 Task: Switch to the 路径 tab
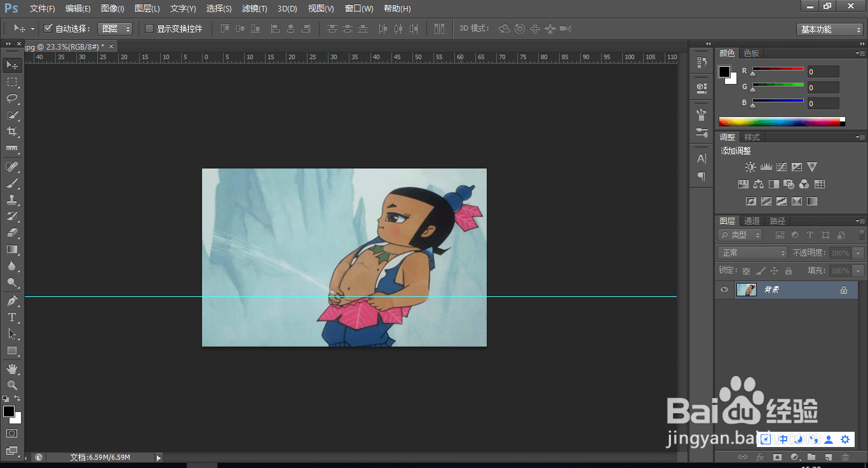coord(777,221)
